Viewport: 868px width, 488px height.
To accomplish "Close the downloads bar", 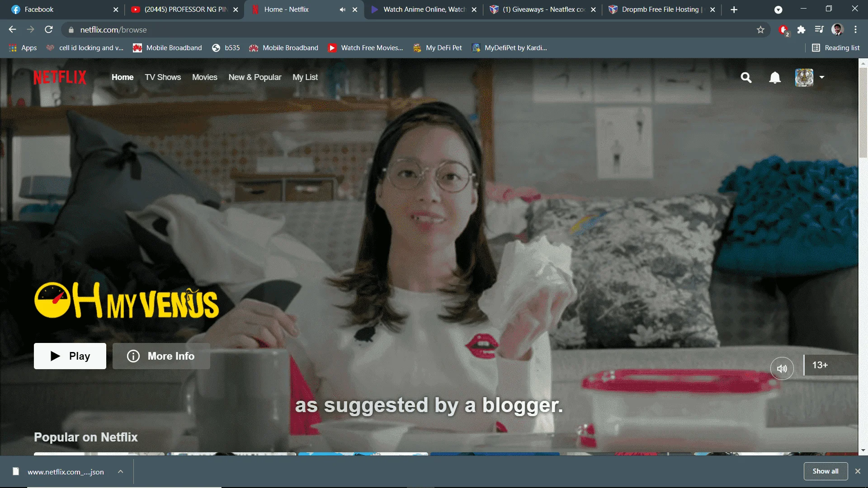I will coord(858,471).
